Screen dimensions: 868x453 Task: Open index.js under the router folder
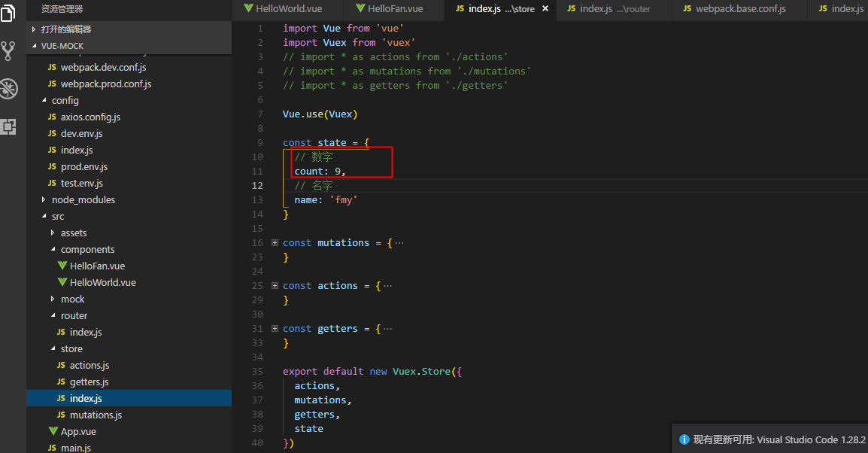click(x=129, y=333)
